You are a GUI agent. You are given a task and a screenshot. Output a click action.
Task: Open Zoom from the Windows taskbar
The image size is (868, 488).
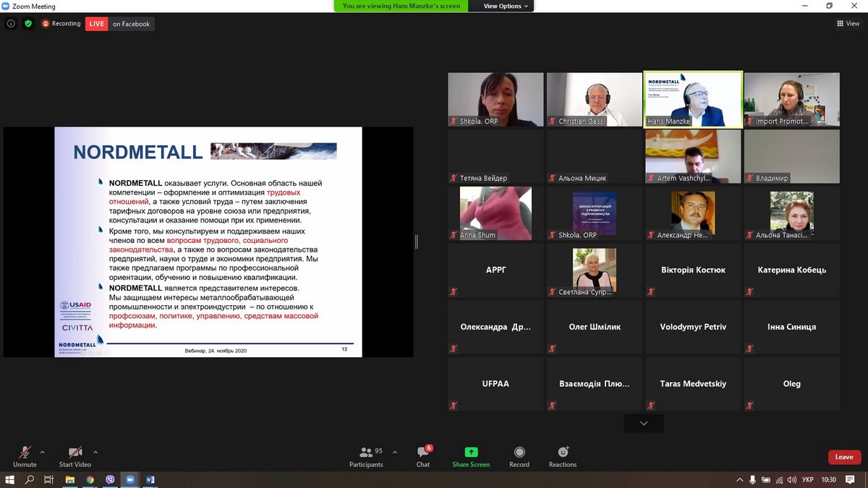point(130,479)
